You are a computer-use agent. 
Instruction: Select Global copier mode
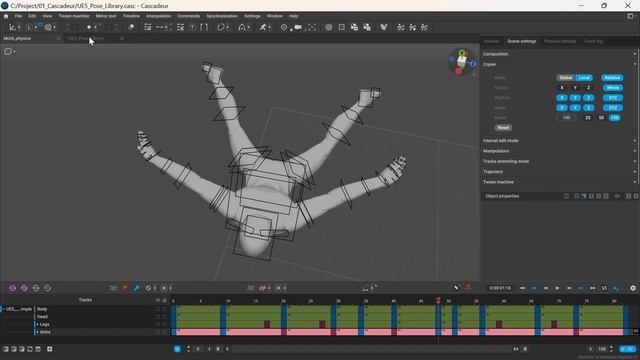click(x=565, y=78)
